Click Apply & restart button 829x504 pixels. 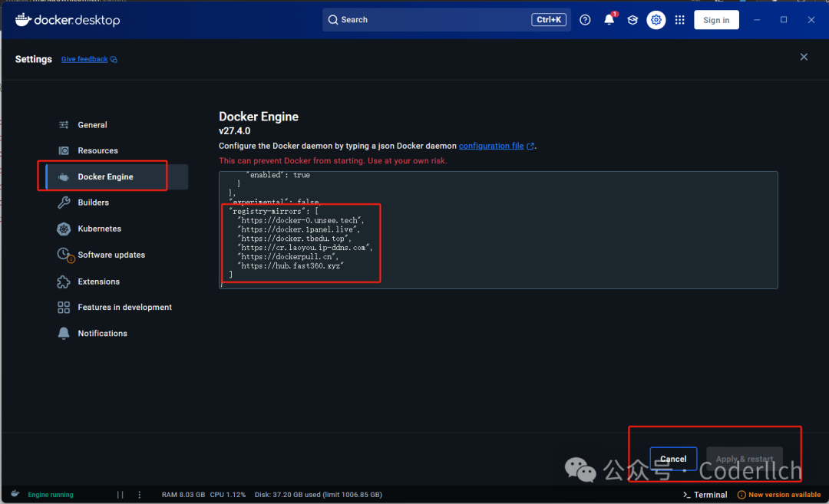(x=745, y=459)
